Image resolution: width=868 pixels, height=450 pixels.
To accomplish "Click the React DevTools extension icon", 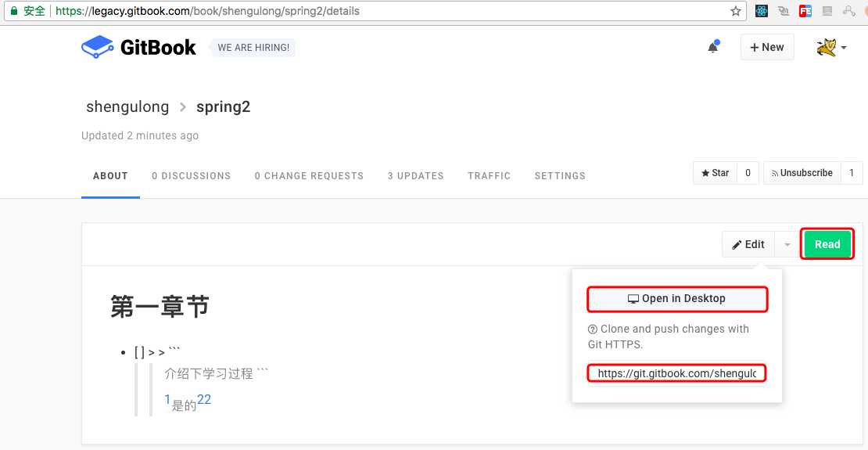I will (762, 11).
